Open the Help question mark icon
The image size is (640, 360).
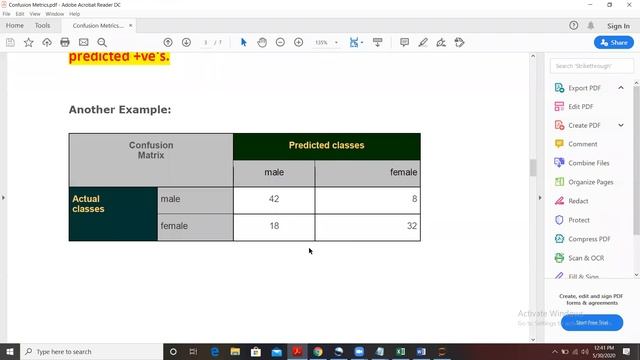pos(573,25)
